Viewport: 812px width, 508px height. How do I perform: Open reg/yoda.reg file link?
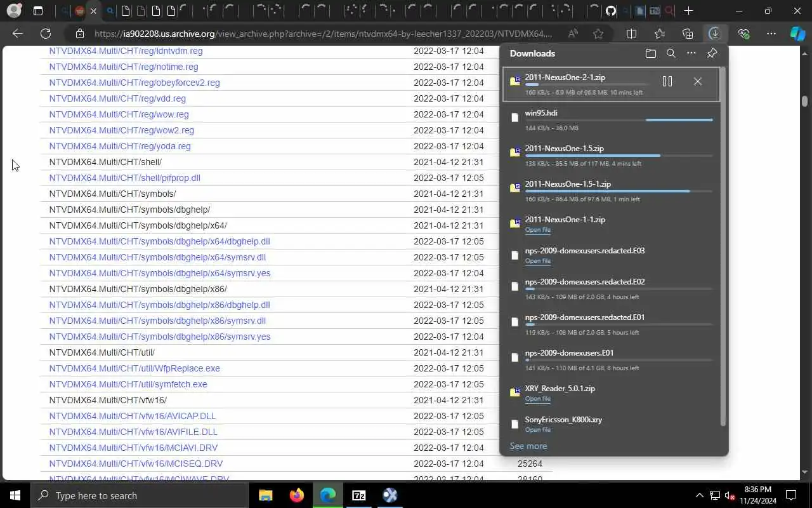pyautogui.click(x=120, y=146)
